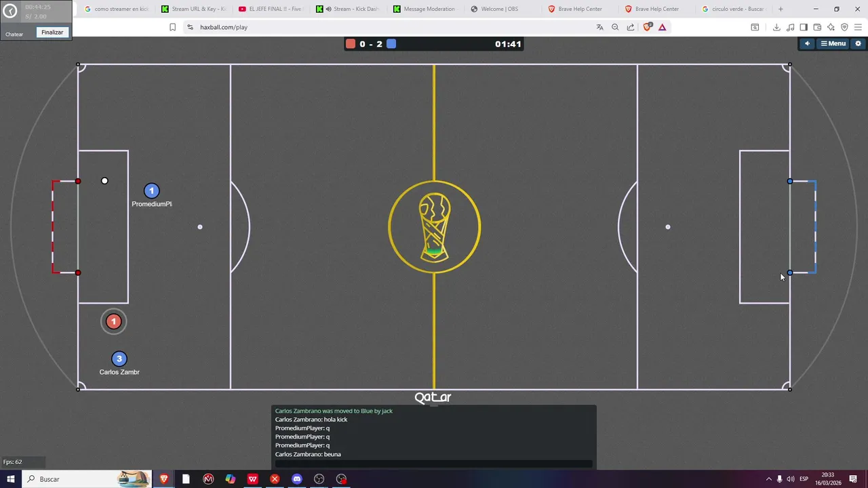Click the Windows taskbar Buscar search box
The height and width of the screenshot is (488, 868).
coord(87,479)
